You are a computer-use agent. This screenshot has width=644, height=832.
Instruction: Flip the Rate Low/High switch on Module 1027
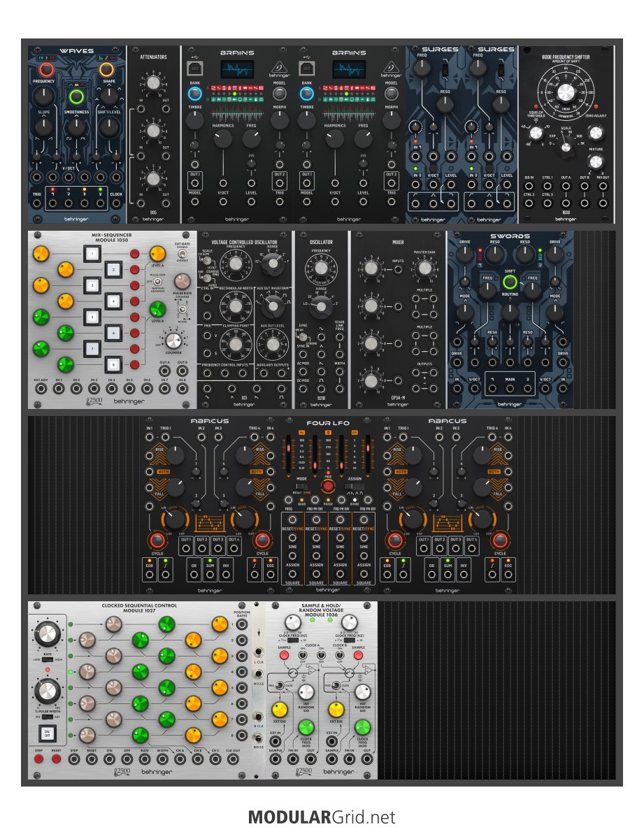pyautogui.click(x=47, y=658)
